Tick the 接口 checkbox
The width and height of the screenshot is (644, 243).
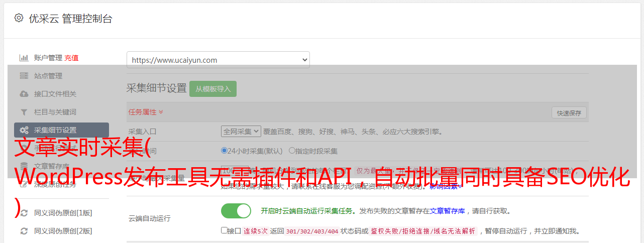pos(224,230)
